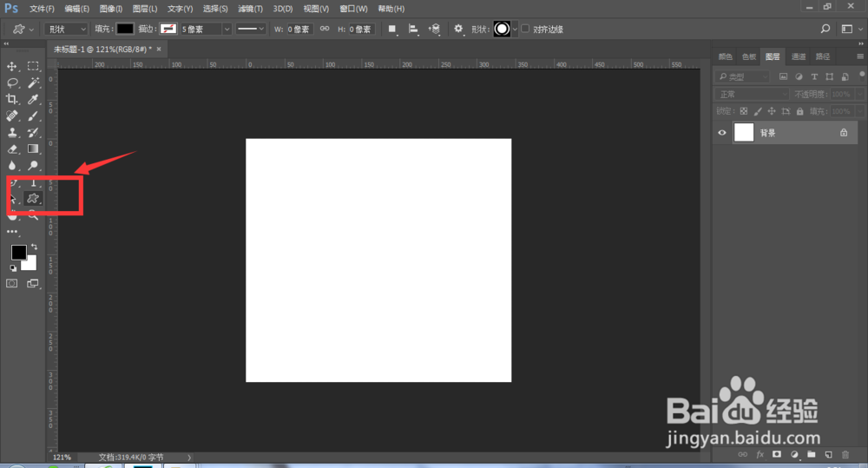The height and width of the screenshot is (468, 868).
Task: Open the 窗口(W) menu
Action: pos(353,9)
